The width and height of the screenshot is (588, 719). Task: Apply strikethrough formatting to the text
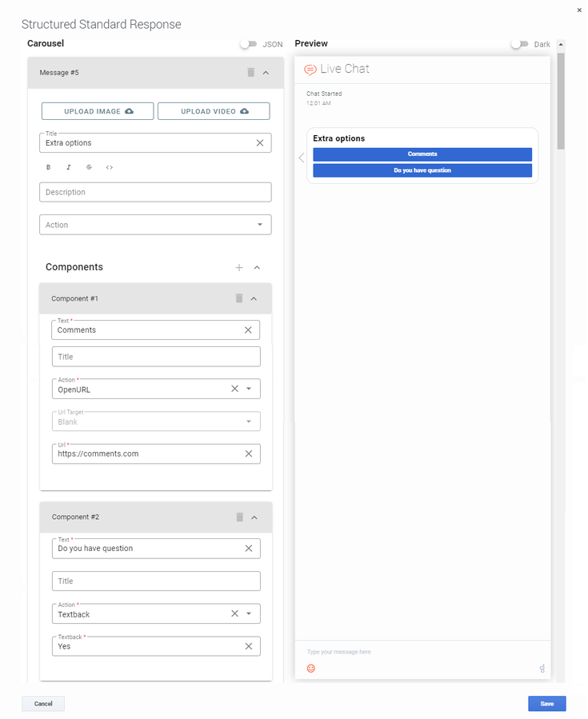click(89, 168)
